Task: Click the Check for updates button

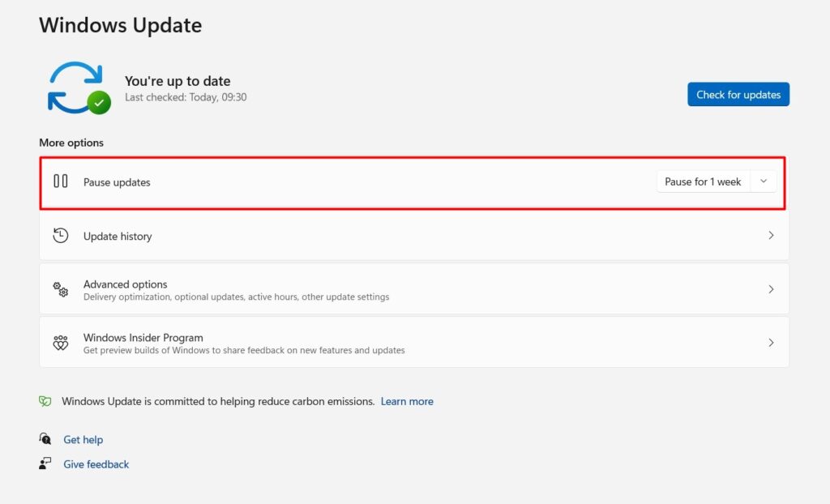Action: point(738,94)
